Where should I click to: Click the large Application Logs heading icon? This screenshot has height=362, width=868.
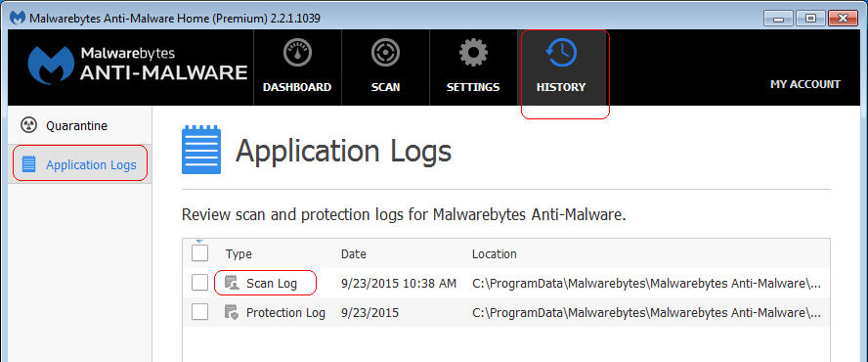click(x=201, y=151)
